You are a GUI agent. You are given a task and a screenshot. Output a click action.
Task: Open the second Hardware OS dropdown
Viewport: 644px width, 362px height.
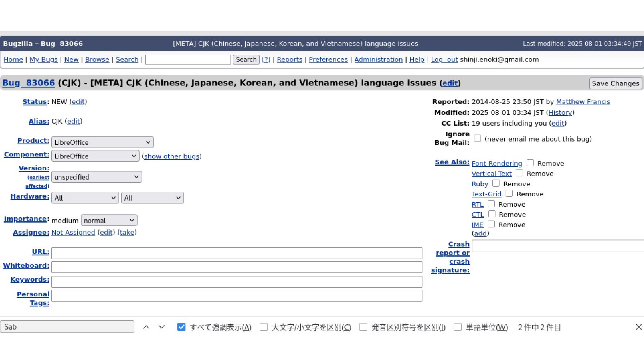click(x=152, y=198)
